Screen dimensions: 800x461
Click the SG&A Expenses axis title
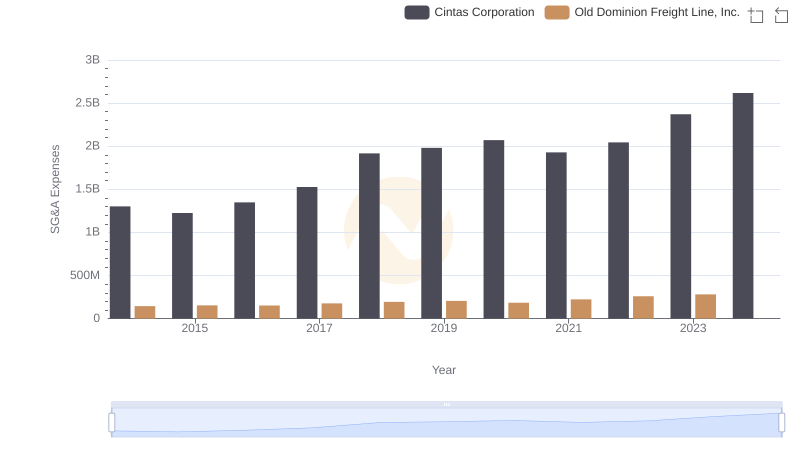click(x=55, y=189)
